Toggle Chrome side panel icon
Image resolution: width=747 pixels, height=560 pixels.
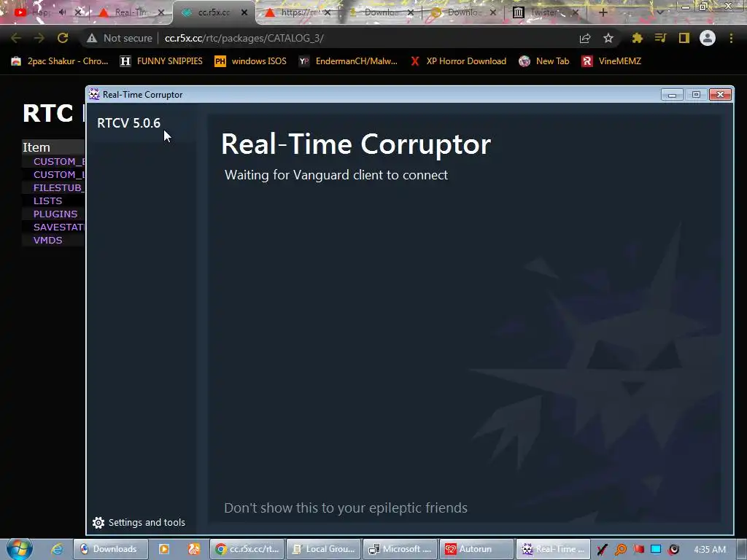click(x=684, y=38)
